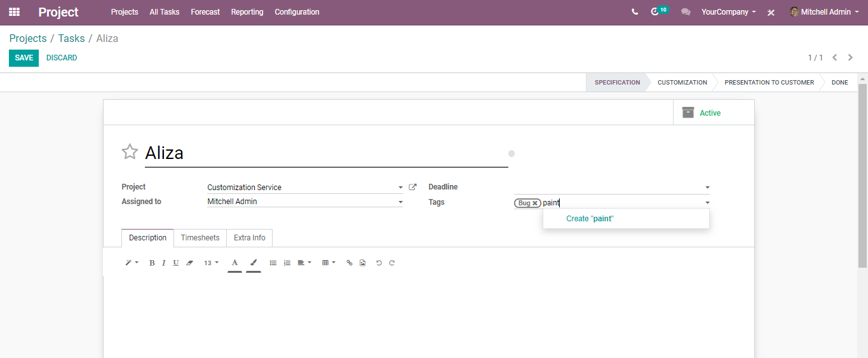Redo last edit in editor

[x=392, y=263]
